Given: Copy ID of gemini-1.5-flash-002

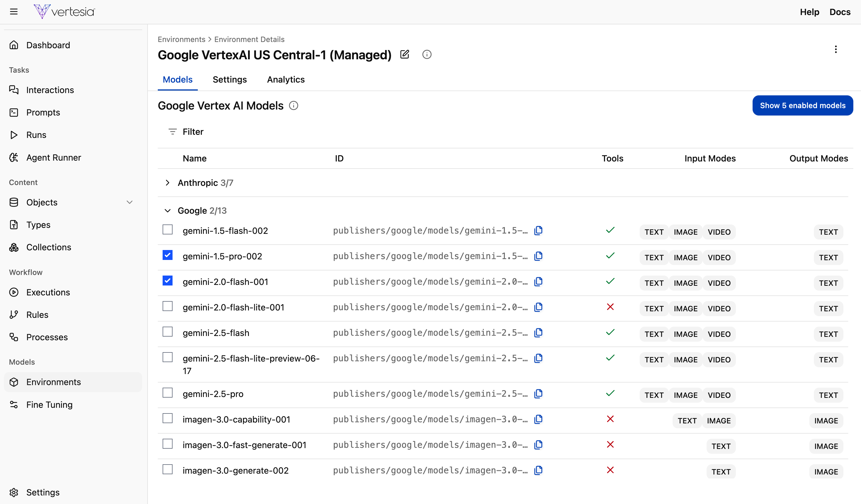Looking at the screenshot, I should coord(538,231).
